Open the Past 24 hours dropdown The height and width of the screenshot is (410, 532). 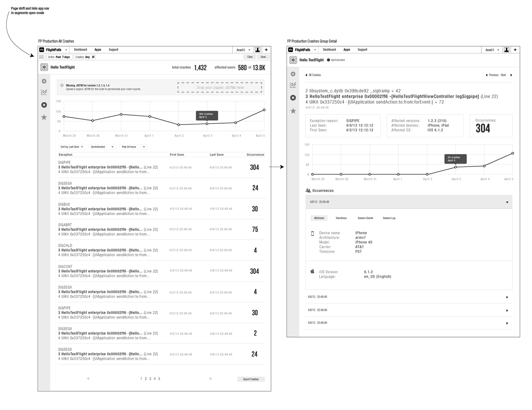pos(133,147)
